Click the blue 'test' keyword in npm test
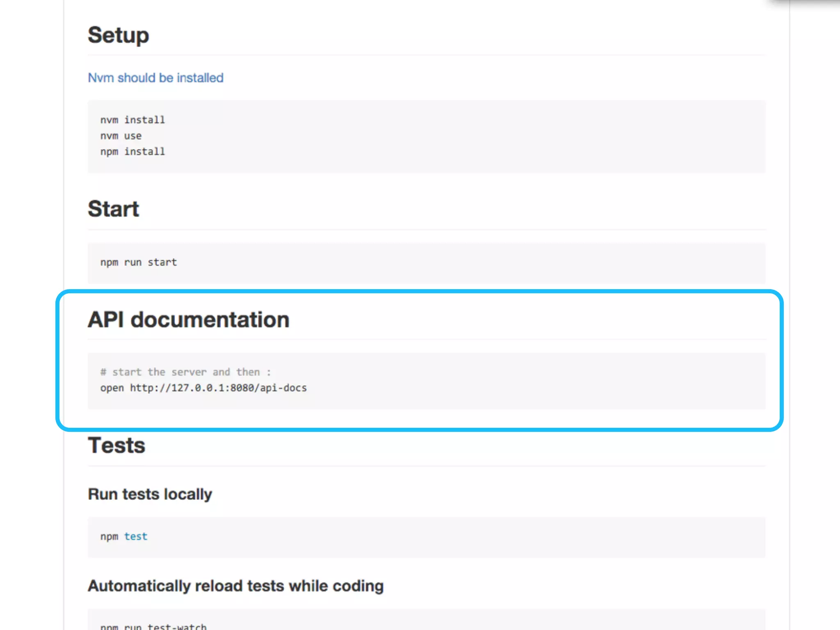Viewport: 840px width, 630px height. (x=136, y=536)
